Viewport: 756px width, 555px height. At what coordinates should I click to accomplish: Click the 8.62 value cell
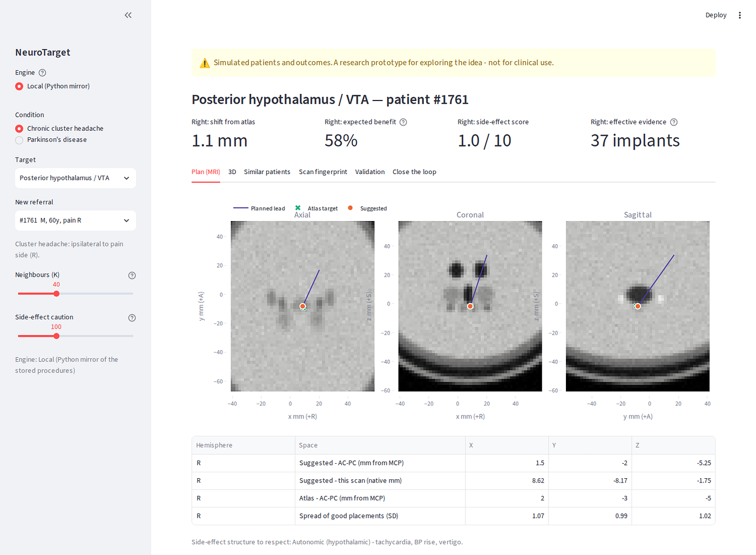[x=507, y=481]
